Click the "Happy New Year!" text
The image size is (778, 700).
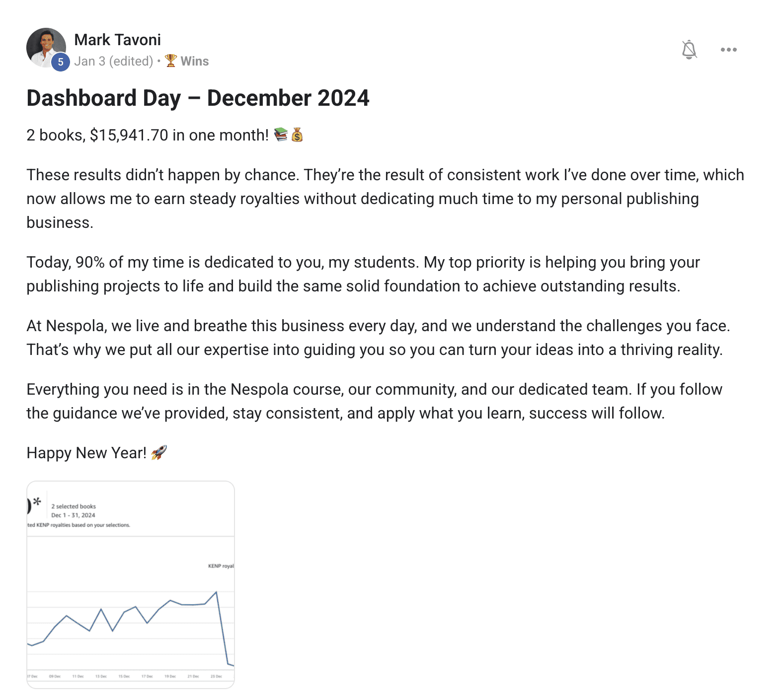86,453
